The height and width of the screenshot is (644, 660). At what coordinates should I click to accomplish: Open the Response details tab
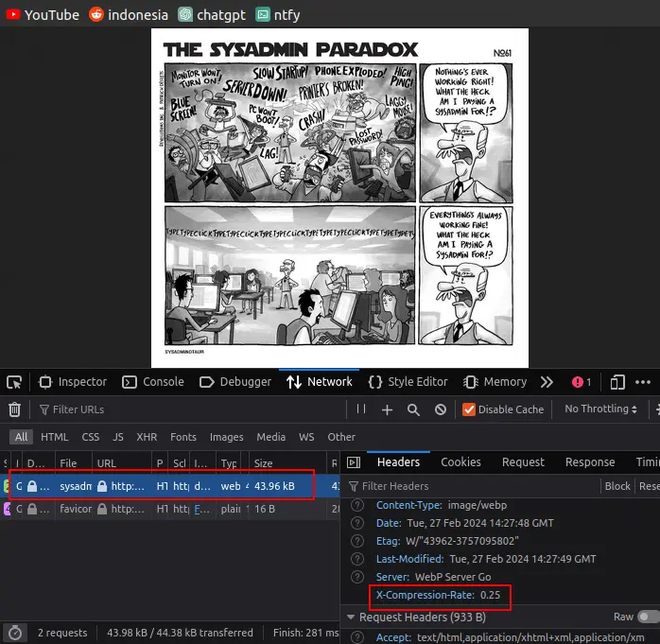590,462
